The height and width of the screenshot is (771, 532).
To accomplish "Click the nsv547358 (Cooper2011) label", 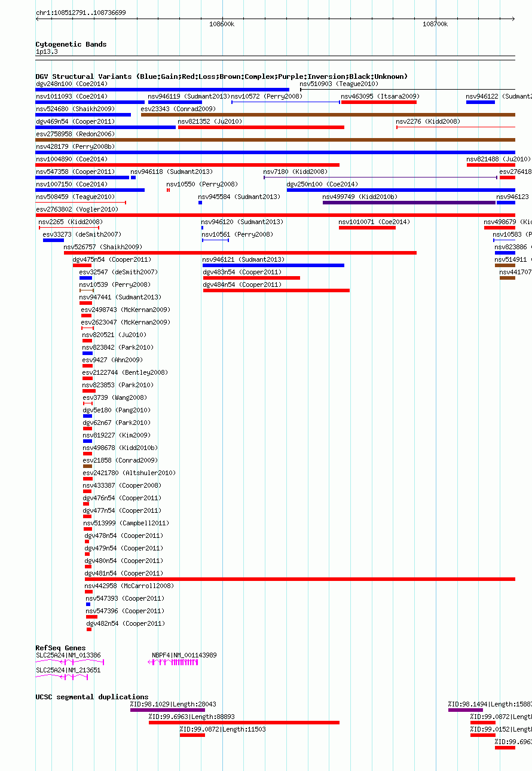I will click(x=75, y=172).
